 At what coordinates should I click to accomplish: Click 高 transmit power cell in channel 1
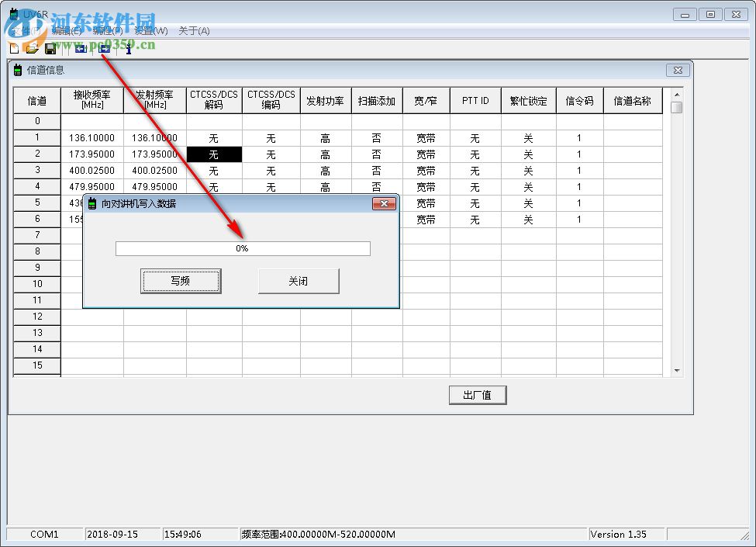326,138
